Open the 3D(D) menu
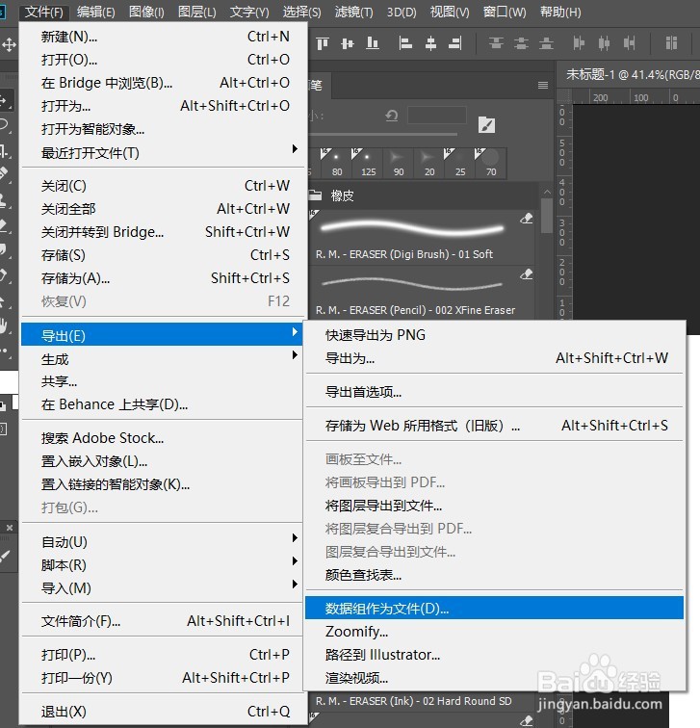Image resolution: width=700 pixels, height=728 pixels. tap(402, 12)
